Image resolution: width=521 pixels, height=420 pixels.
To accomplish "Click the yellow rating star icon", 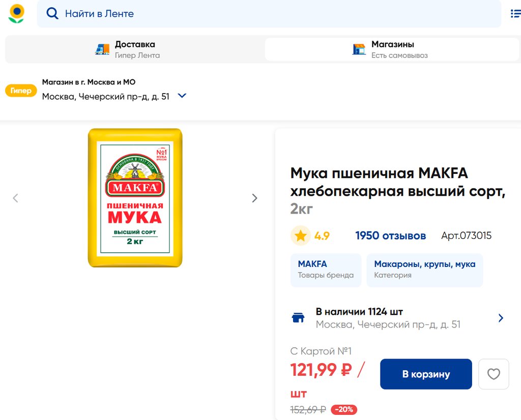I will point(301,235).
